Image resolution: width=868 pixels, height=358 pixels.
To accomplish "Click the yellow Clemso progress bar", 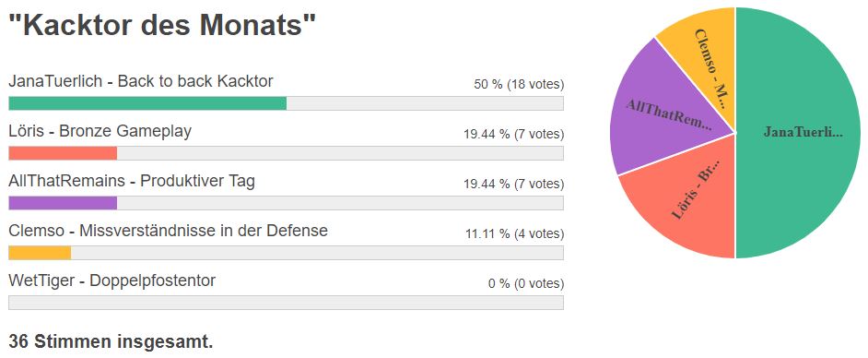I will point(287,253).
